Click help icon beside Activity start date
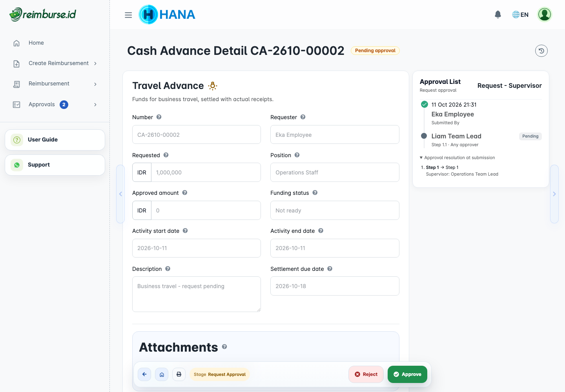This screenshot has height=392, width=565. (x=185, y=230)
